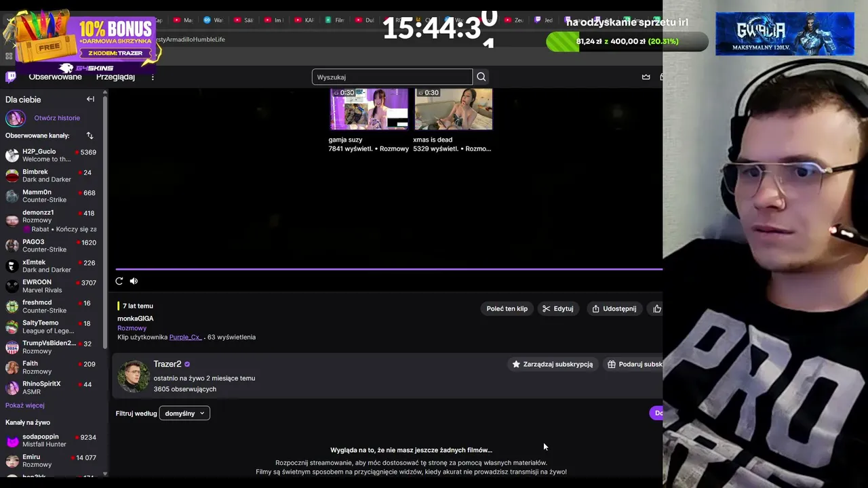Open the Prime loot crown icon
868x488 pixels.
pos(646,77)
